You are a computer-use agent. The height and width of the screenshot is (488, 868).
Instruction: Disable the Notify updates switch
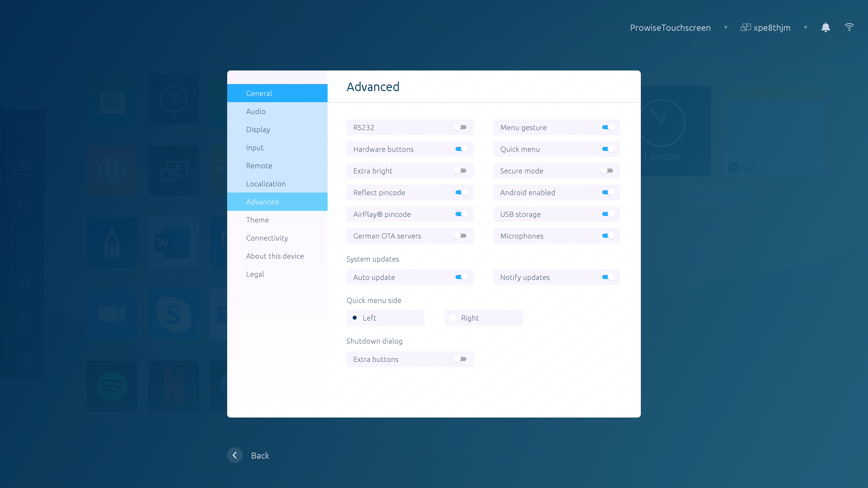coord(608,277)
